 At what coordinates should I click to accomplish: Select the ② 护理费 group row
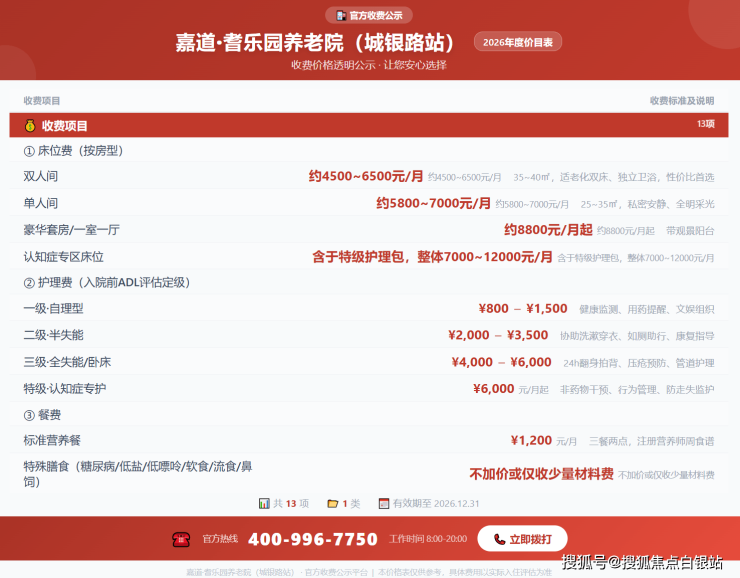point(369,282)
